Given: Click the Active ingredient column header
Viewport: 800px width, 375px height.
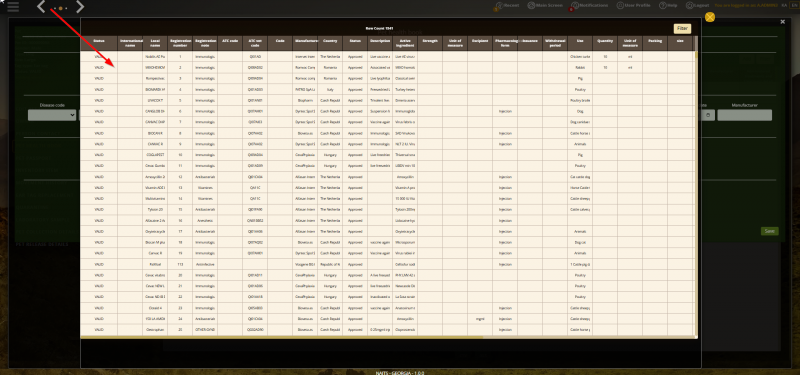Looking at the screenshot, I should pos(405,43).
